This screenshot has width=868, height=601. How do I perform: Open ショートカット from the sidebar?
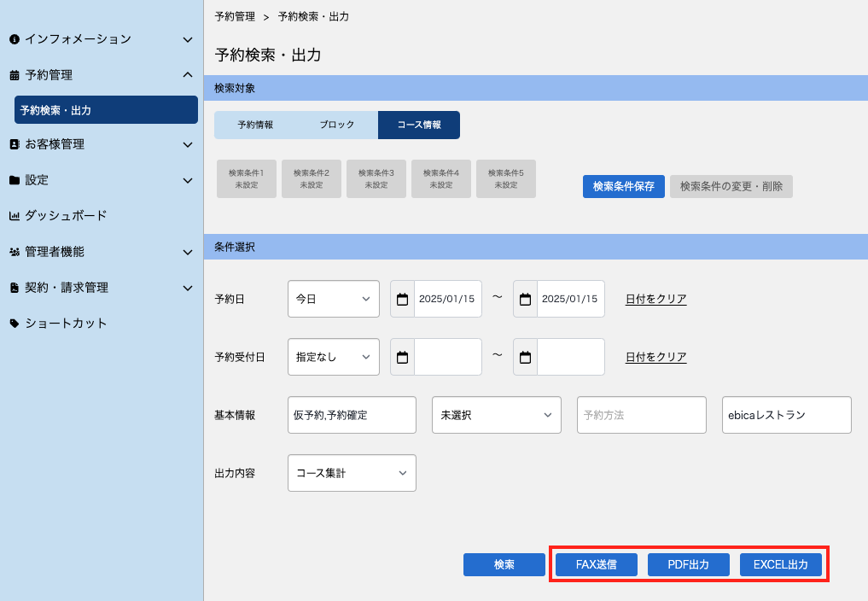66,324
